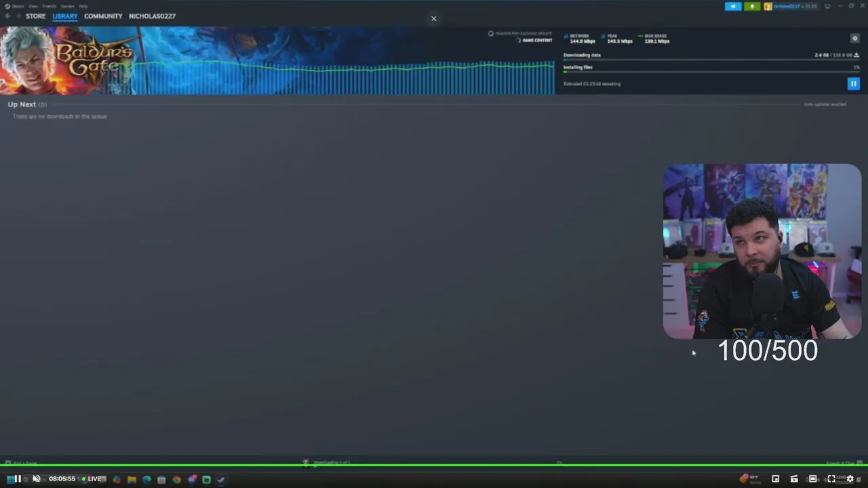
Task: Click the streamer webcam overlay
Action: 762,251
